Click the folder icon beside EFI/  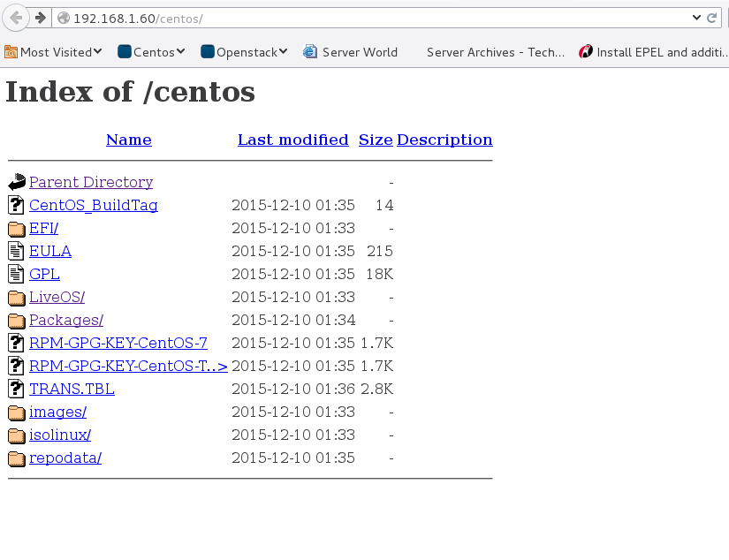[x=17, y=229]
